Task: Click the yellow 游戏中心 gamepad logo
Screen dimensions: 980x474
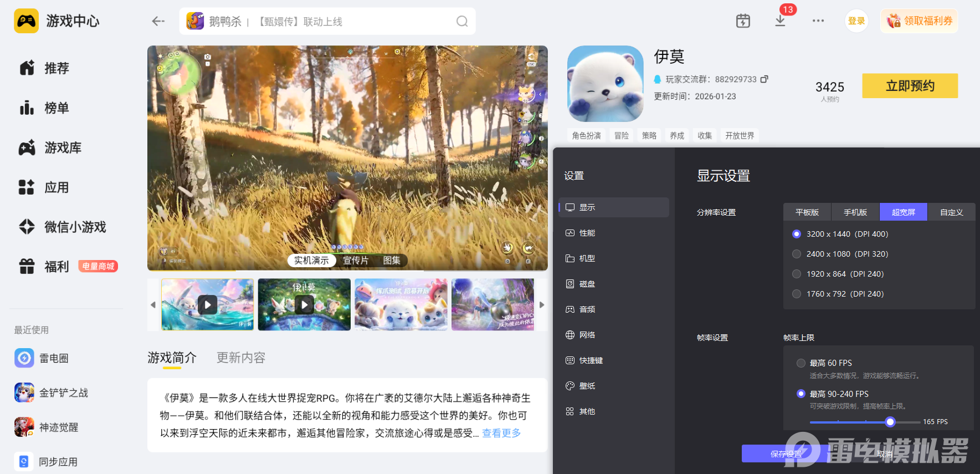Action: [26, 21]
